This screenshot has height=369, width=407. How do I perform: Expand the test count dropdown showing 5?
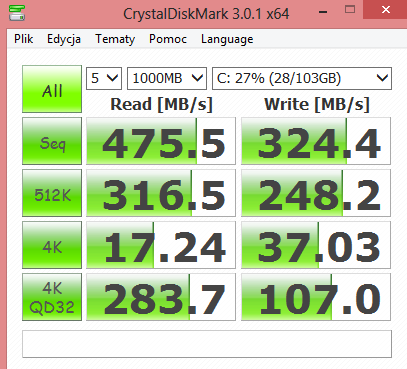tap(104, 78)
